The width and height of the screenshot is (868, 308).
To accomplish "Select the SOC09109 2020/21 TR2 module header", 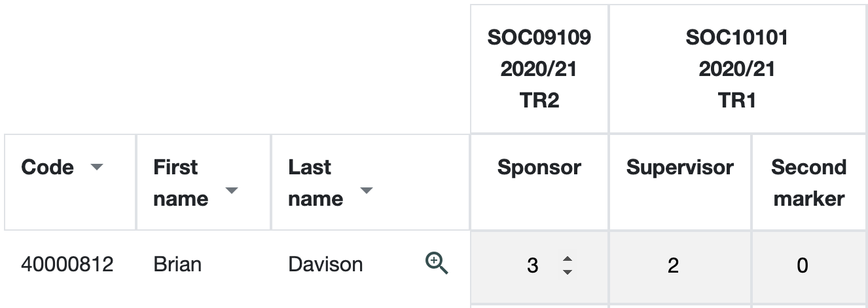I will coord(539,69).
